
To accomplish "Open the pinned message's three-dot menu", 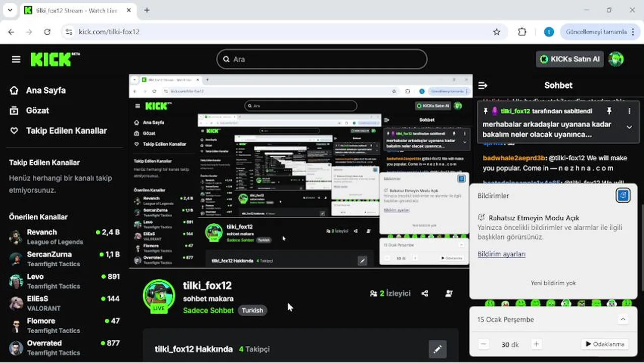I will point(629,111).
